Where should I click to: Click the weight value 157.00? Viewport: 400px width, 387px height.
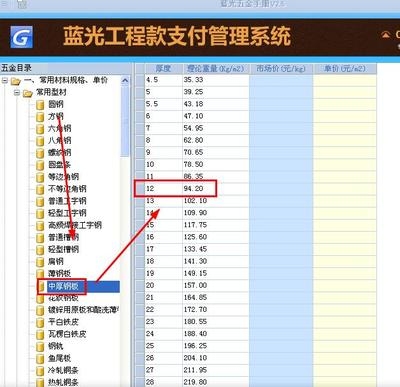point(195,285)
